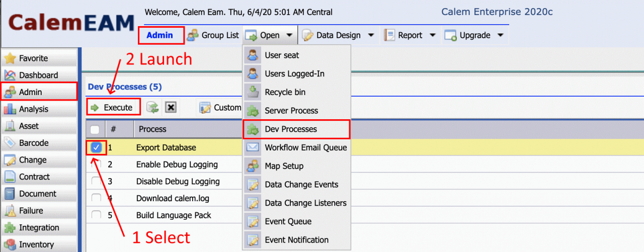This screenshot has width=644, height=252.
Task: Click the Dev Processes (5) title
Action: 125,87
